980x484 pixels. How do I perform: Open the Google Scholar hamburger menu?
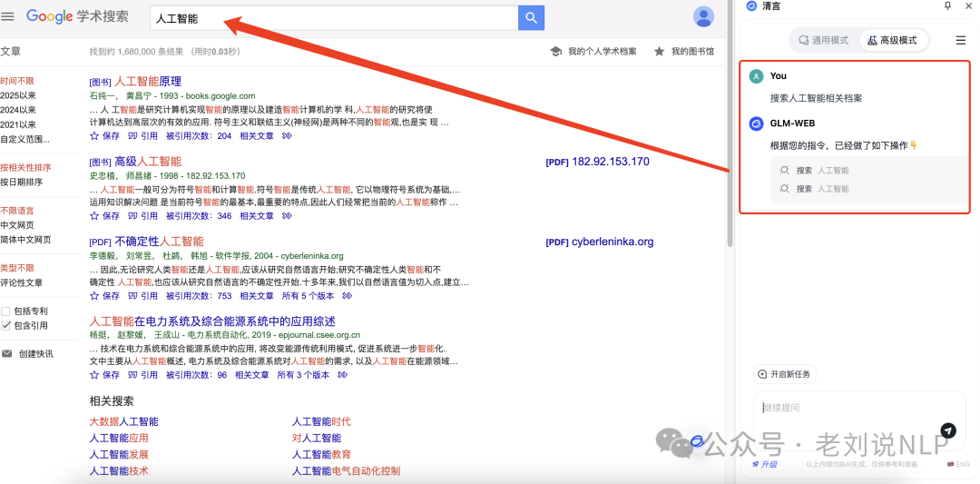point(7,17)
